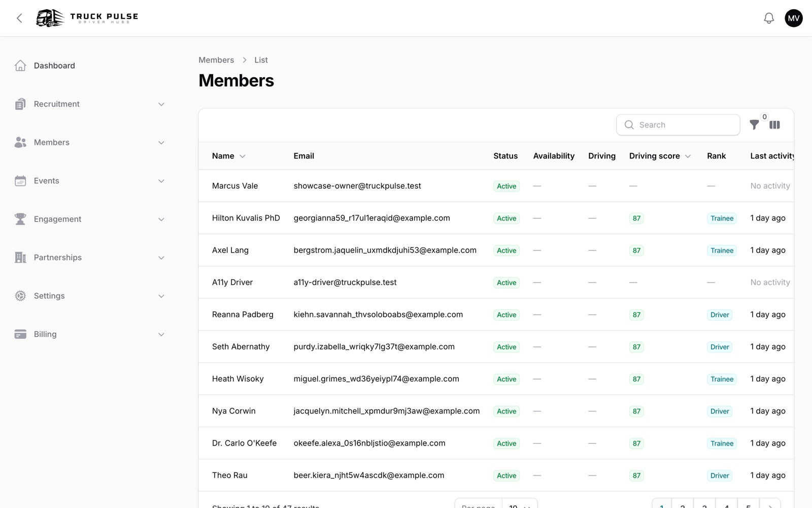Click the Driving column header
This screenshot has width=812, height=508.
pos(602,156)
